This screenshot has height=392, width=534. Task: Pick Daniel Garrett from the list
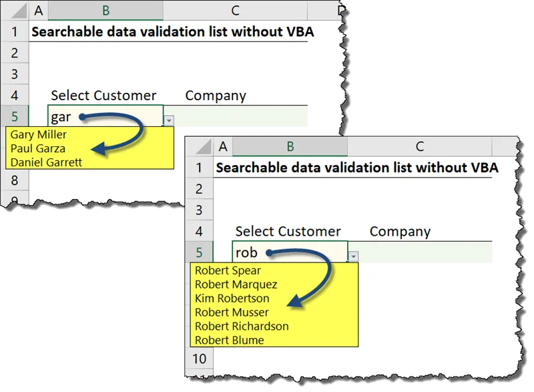46,162
